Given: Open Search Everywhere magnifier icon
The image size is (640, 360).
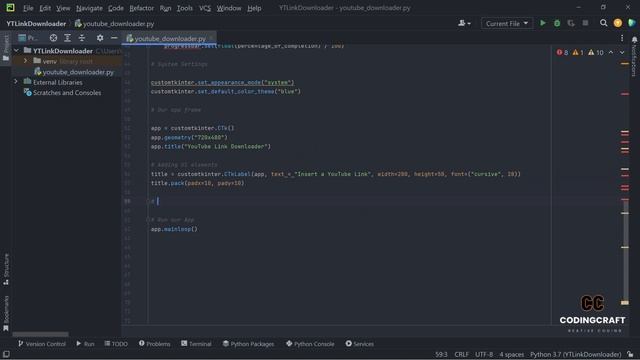Looking at the screenshot, I should coord(603,23).
